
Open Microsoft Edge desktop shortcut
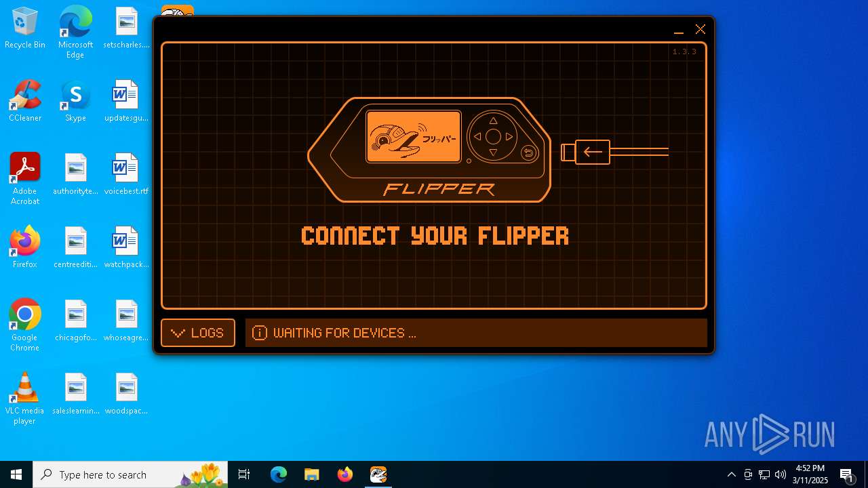75,33
